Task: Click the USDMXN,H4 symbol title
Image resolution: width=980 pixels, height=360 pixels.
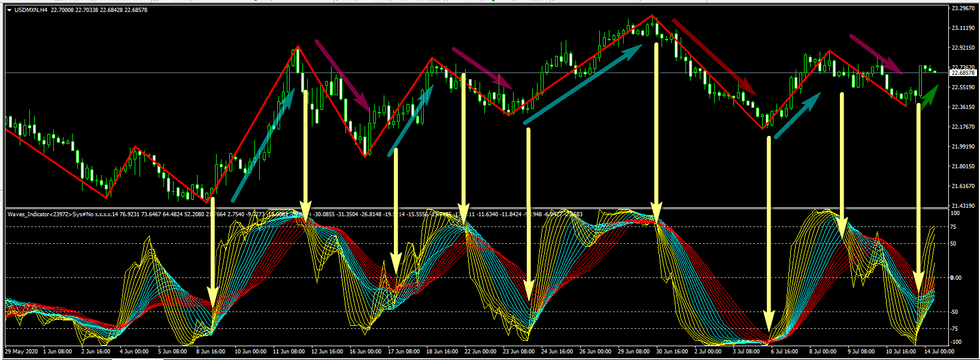Action: click(31, 10)
